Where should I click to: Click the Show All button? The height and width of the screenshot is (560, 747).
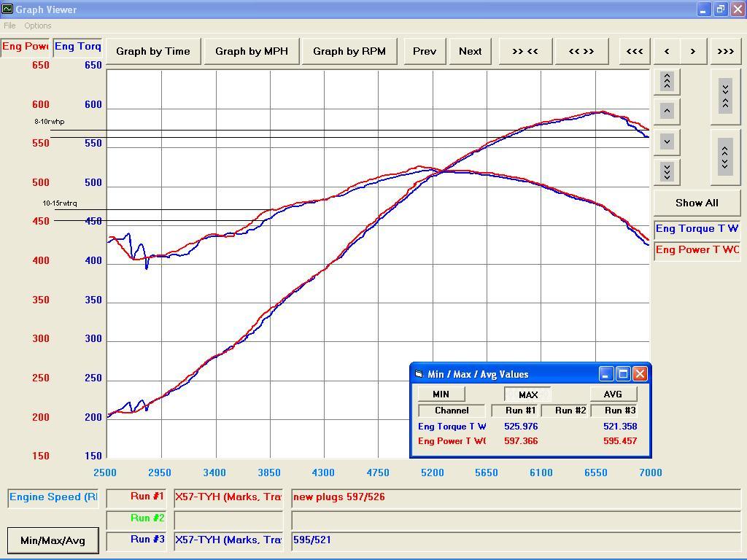pos(697,203)
